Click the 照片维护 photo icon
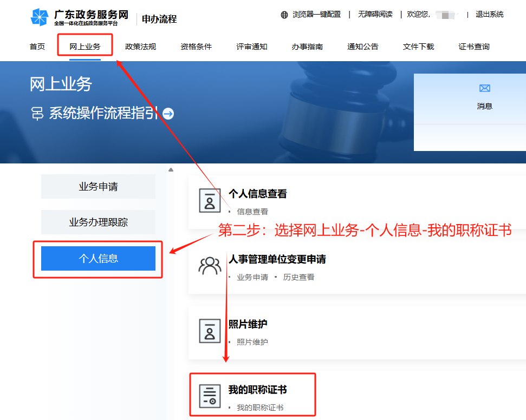Screen dimensions: 526x420 pos(210,331)
